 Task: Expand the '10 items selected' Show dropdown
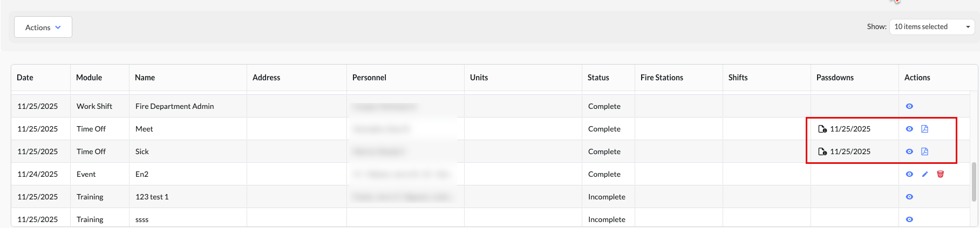tap(931, 27)
